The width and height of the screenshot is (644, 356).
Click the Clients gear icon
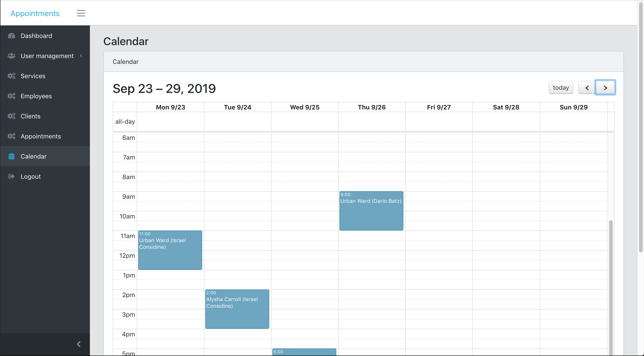pos(12,116)
